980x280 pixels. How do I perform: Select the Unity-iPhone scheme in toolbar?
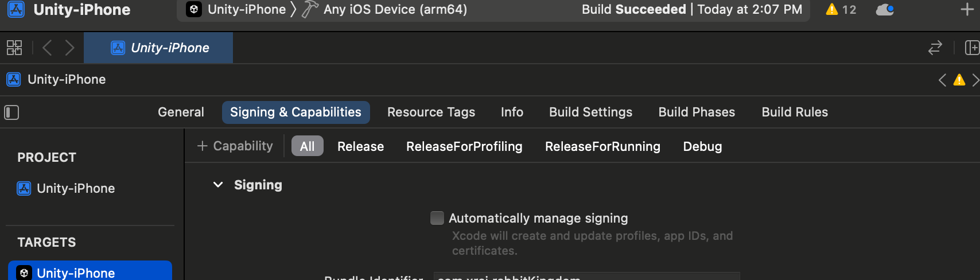(x=236, y=9)
